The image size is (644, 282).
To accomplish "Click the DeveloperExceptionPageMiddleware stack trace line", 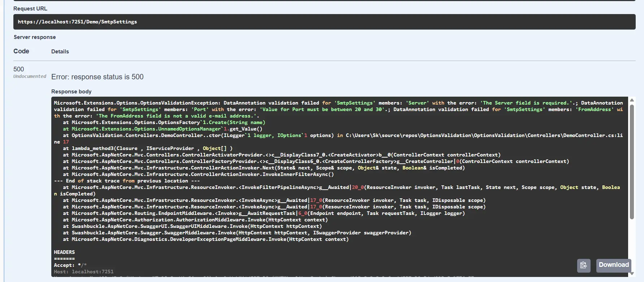I will (x=206, y=239).
